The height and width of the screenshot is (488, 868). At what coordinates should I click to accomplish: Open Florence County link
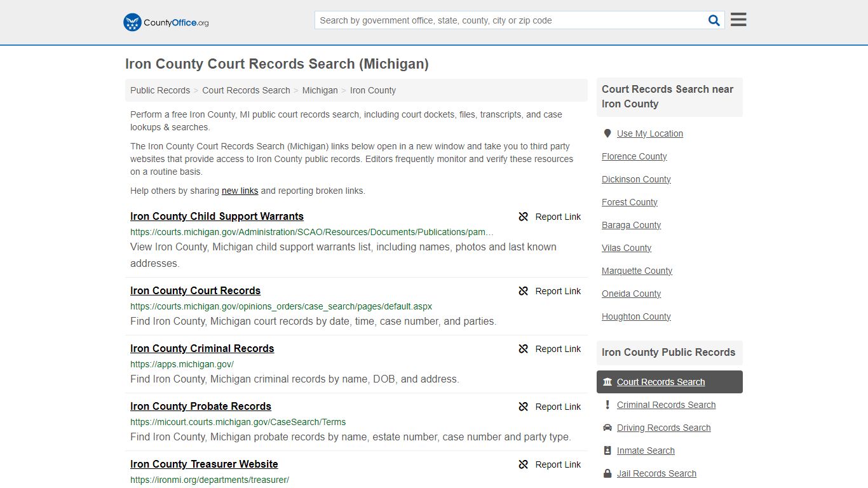tap(634, 156)
